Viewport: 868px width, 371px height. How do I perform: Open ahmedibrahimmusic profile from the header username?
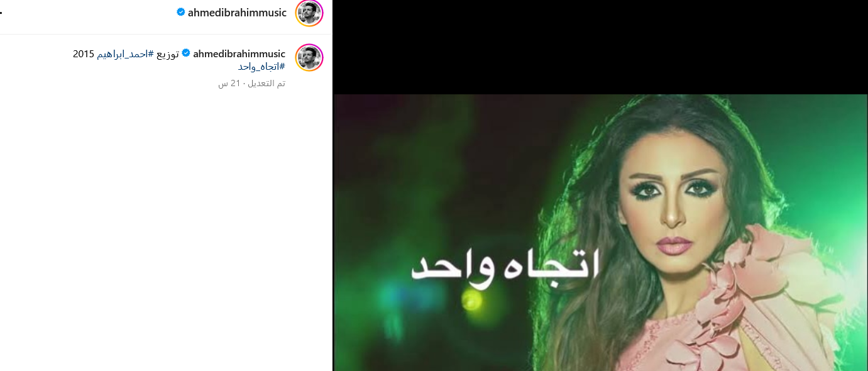[x=237, y=13]
